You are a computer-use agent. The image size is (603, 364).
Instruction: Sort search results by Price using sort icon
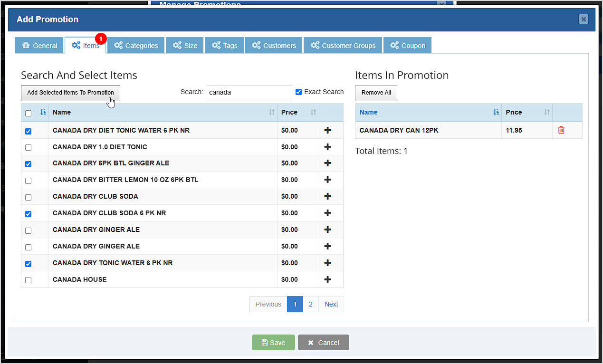[x=312, y=112]
